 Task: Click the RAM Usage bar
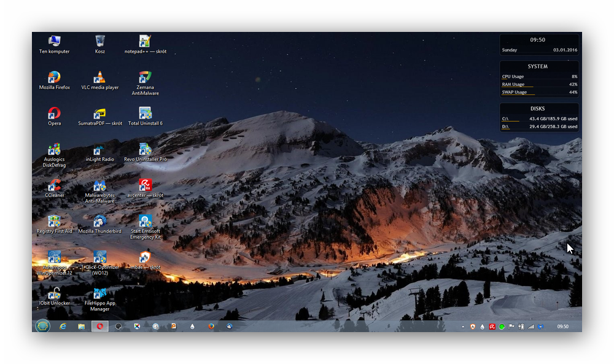click(x=539, y=85)
